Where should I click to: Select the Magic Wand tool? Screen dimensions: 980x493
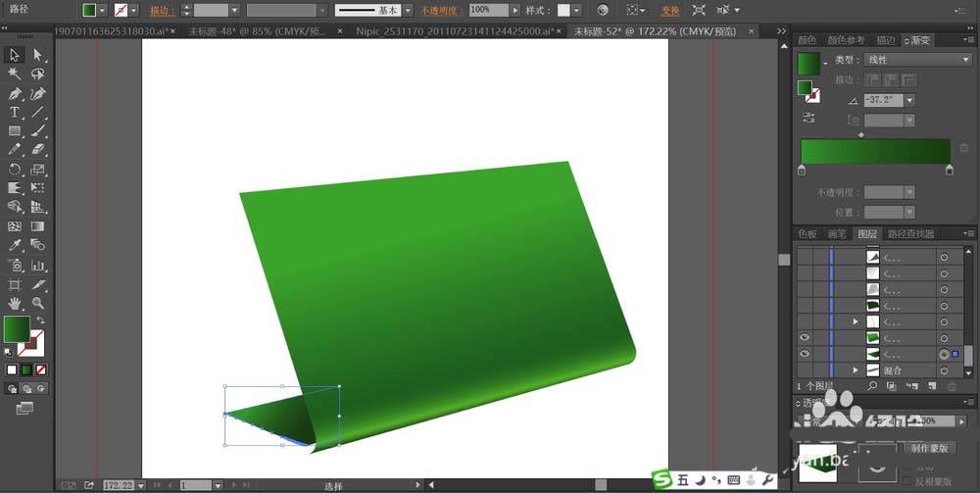[x=15, y=74]
